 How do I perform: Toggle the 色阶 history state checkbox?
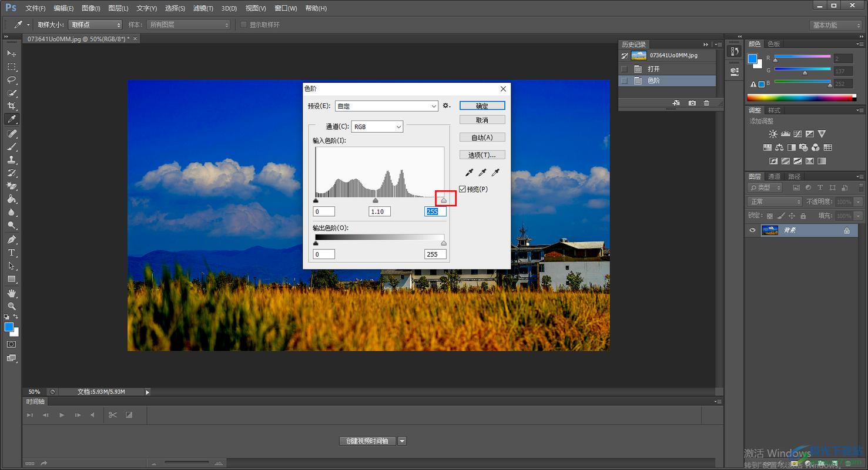624,80
